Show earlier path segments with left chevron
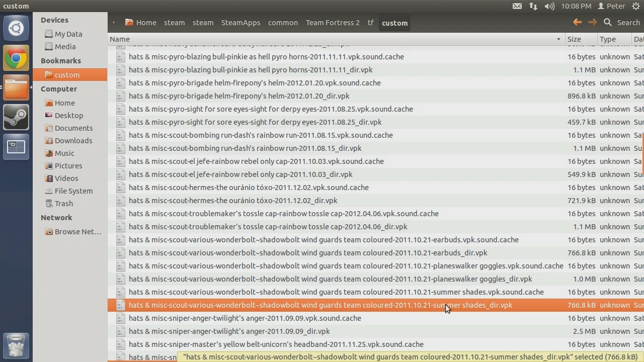Image resolution: width=644 pixels, height=362 pixels. tap(114, 22)
